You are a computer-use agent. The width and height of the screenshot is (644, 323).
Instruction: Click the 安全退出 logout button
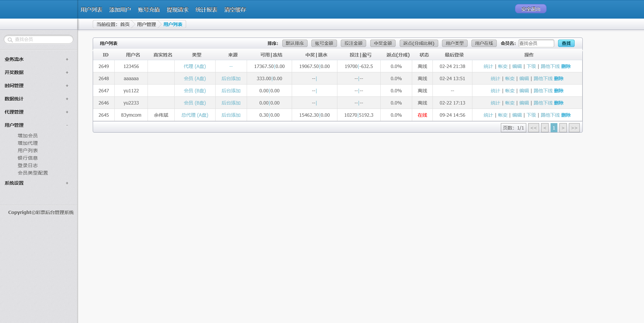[531, 9]
